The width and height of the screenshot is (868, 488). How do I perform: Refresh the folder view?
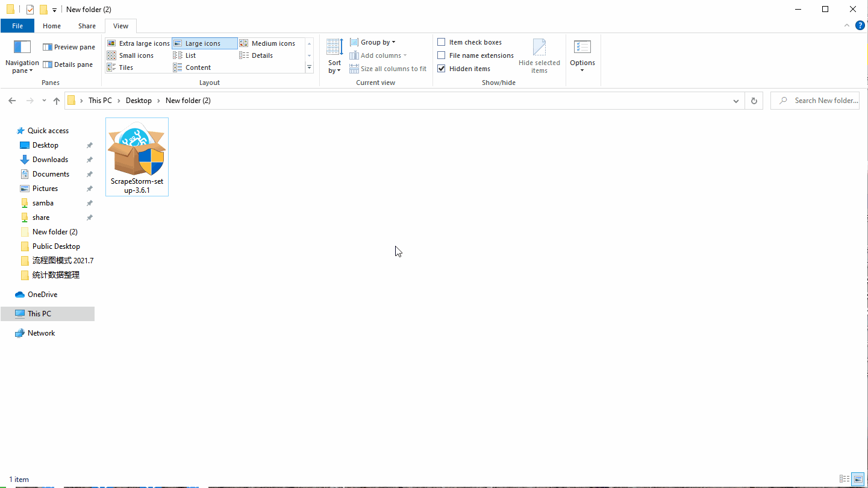click(x=754, y=101)
